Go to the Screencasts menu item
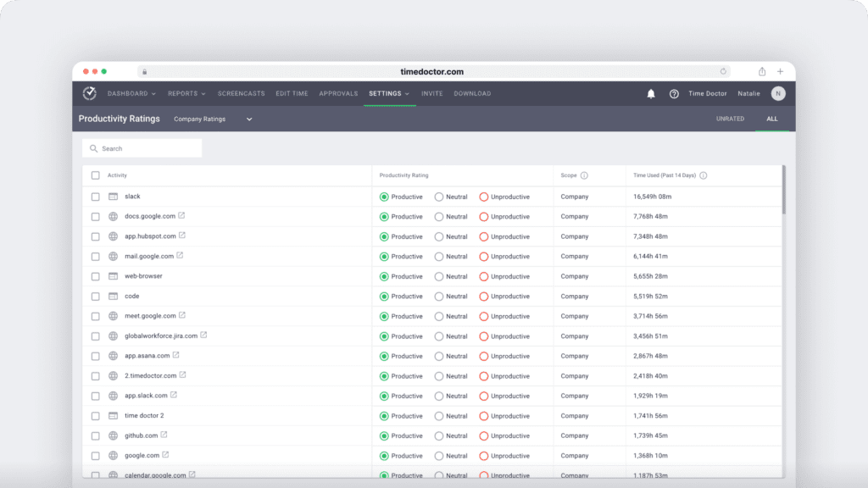868x488 pixels. click(x=241, y=93)
